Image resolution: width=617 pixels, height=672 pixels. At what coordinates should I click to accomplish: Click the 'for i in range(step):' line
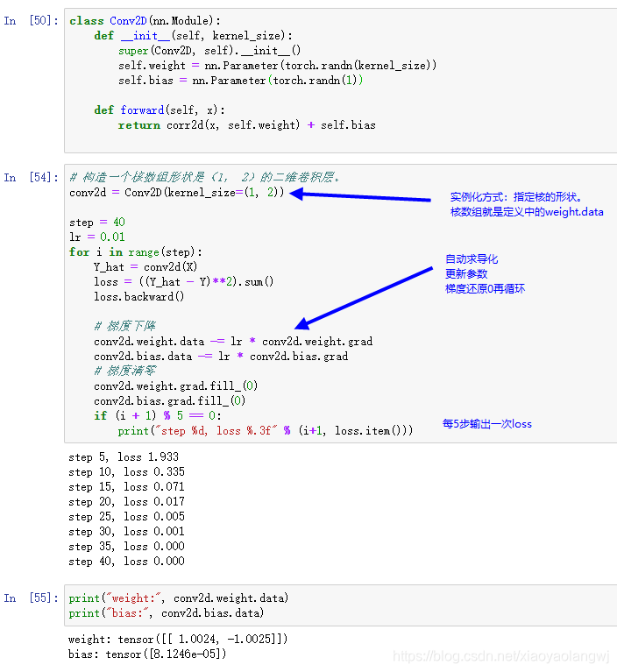tap(136, 252)
